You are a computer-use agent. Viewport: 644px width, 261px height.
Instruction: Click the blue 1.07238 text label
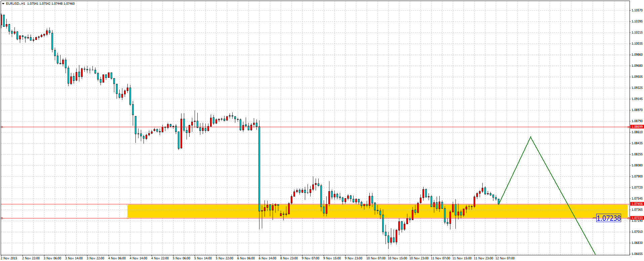click(x=608, y=218)
